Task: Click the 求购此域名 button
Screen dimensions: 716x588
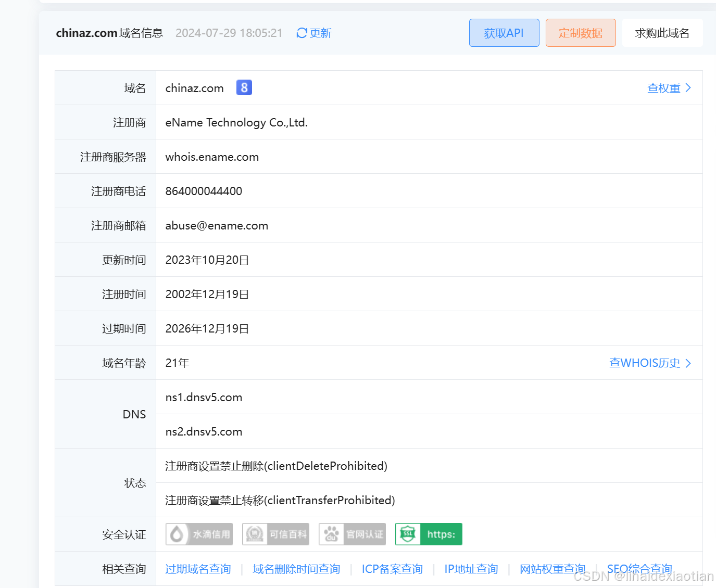Action: [x=662, y=33]
